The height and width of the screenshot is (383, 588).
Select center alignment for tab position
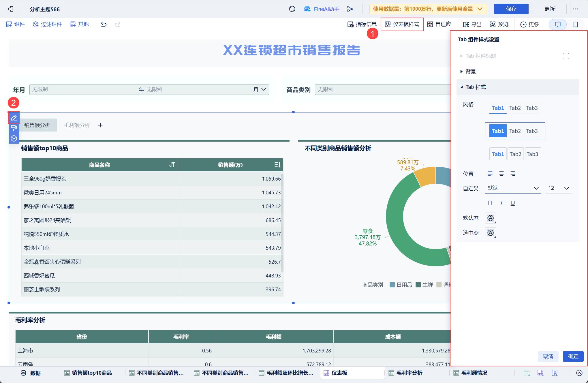(x=501, y=174)
